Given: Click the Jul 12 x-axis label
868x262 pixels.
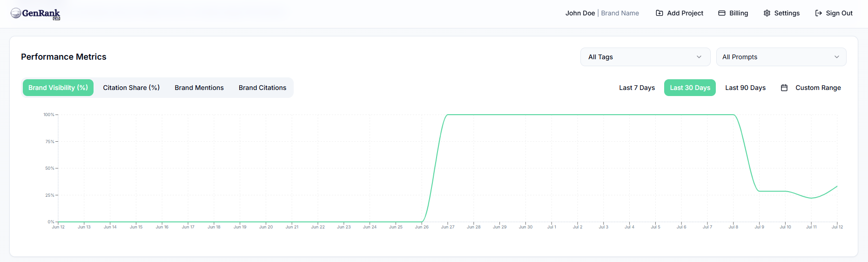Looking at the screenshot, I should tap(837, 227).
